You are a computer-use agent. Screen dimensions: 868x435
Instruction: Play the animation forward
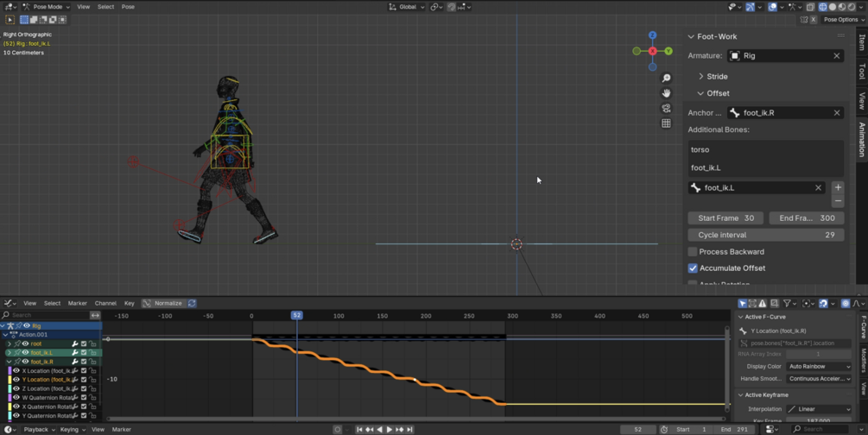(390, 430)
